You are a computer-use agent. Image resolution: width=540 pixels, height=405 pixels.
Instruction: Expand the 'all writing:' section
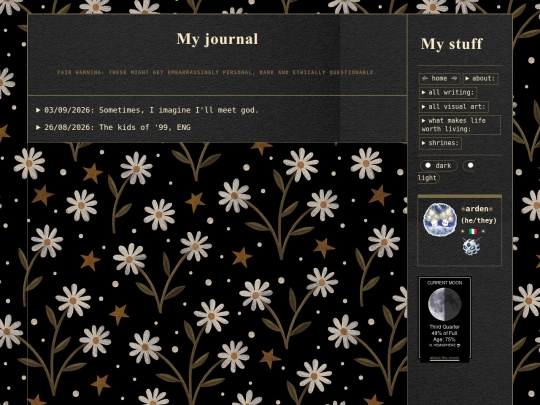(448, 93)
